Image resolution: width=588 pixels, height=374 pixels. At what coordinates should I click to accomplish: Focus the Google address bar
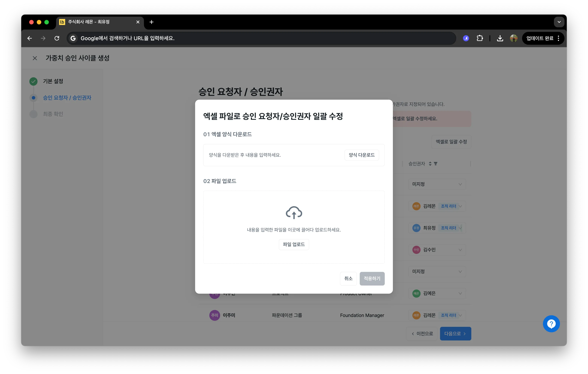pos(261,38)
